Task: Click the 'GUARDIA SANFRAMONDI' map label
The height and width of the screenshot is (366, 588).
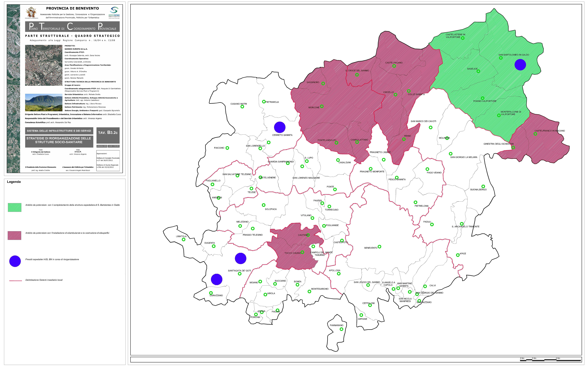Action: [281, 162]
